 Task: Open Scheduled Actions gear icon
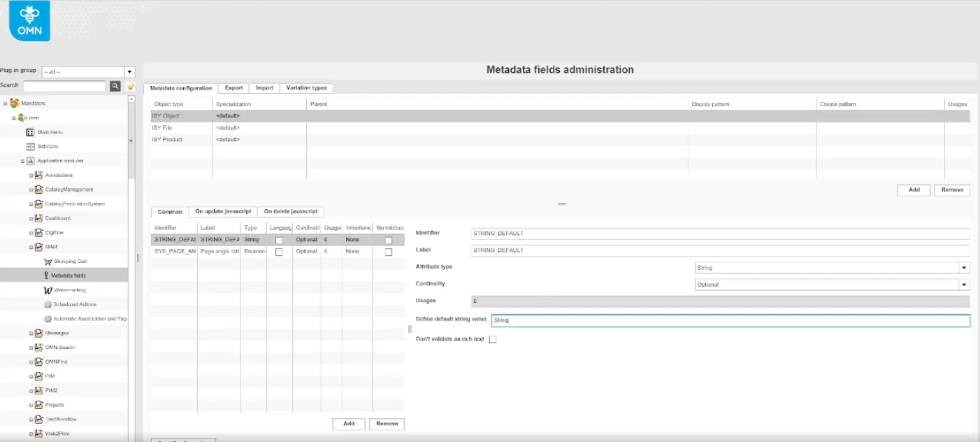(x=48, y=304)
